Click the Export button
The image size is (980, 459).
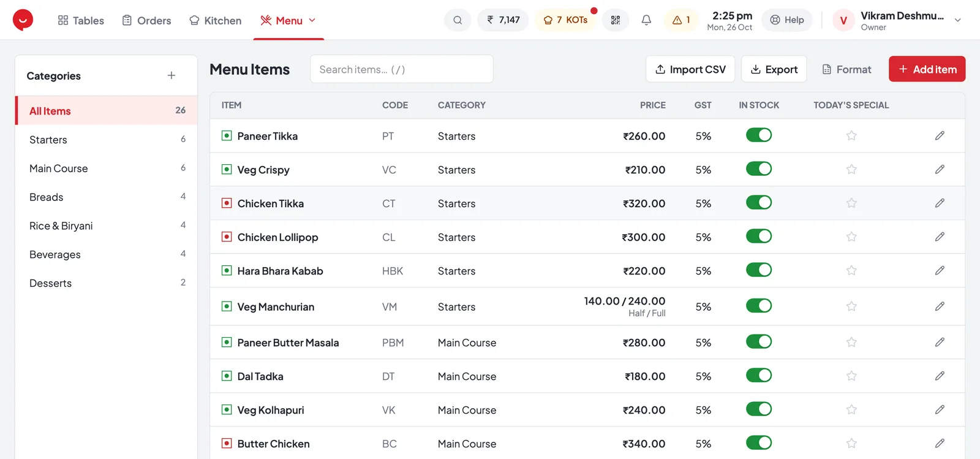click(x=774, y=69)
